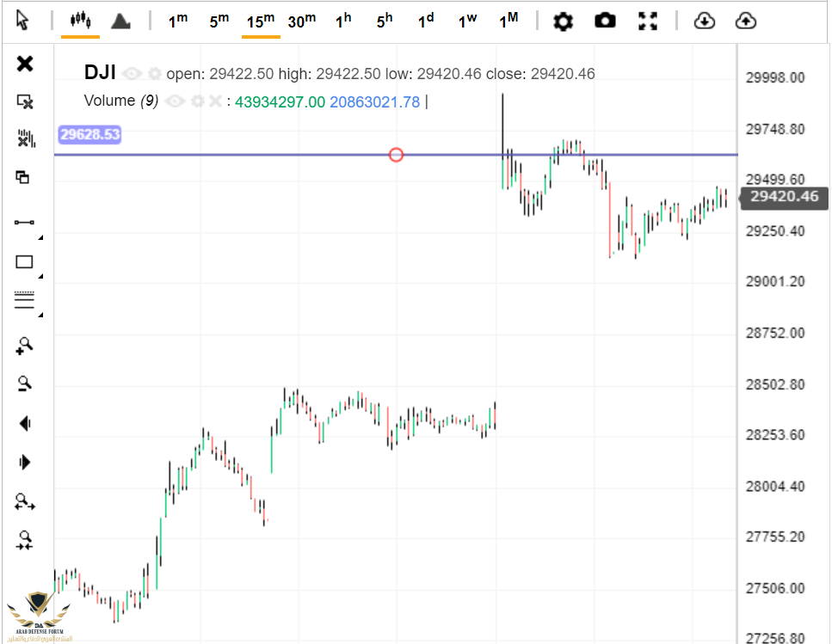Viewport: 832px width, 644px height.
Task: Expand the horizontal lines tool options
Action: (x=40, y=314)
